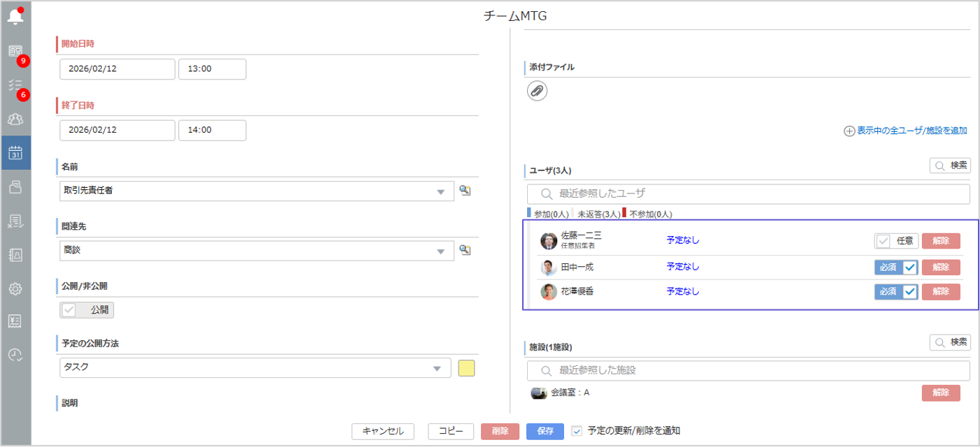The height and width of the screenshot is (447, 980).
Task: Open the task list icon with badge 6
Action: (x=15, y=85)
